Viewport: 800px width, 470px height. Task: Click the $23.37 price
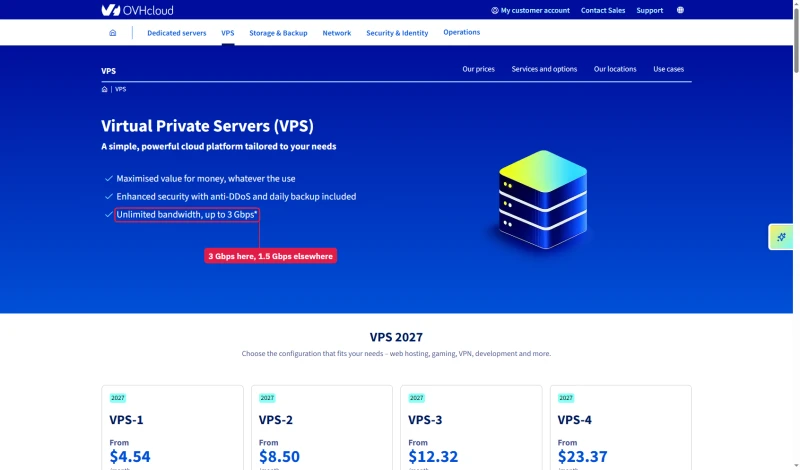(x=583, y=456)
